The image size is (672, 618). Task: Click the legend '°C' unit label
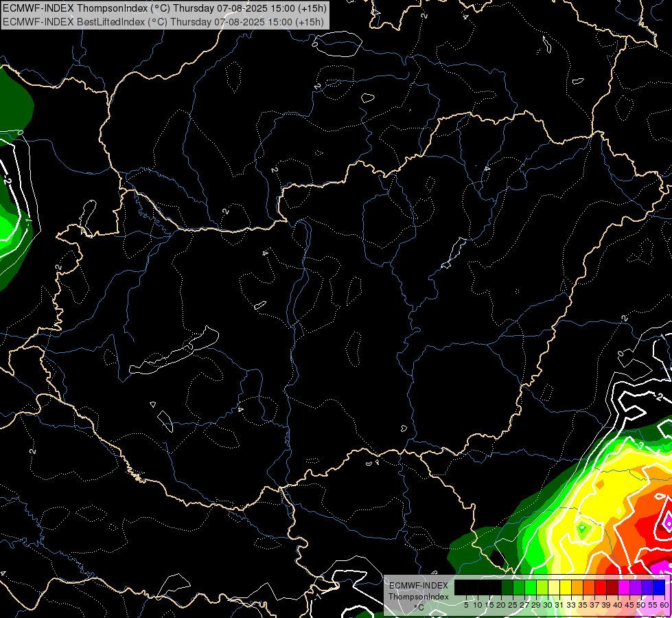(419, 608)
